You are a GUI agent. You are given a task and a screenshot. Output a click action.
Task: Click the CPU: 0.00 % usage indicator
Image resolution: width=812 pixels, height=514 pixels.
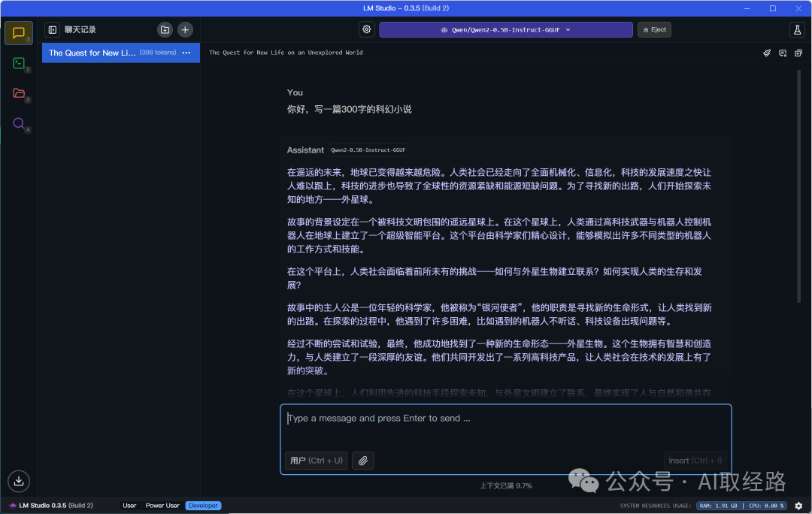pos(766,506)
